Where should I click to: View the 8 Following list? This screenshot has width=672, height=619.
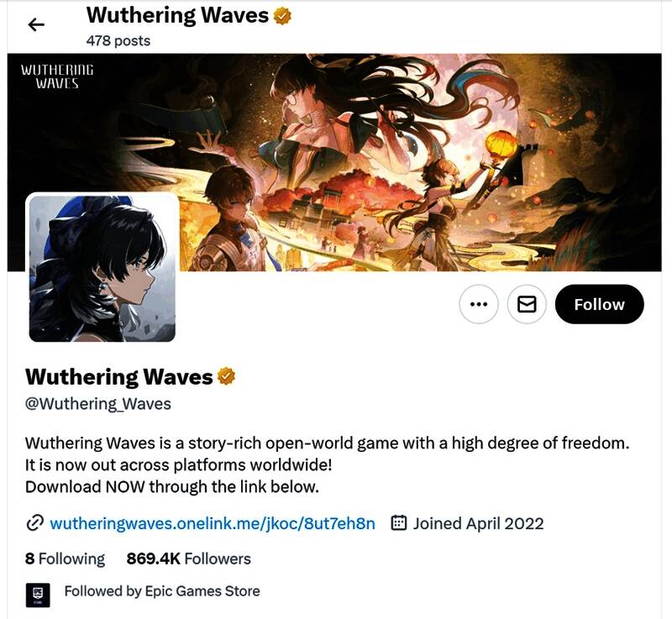(x=65, y=559)
